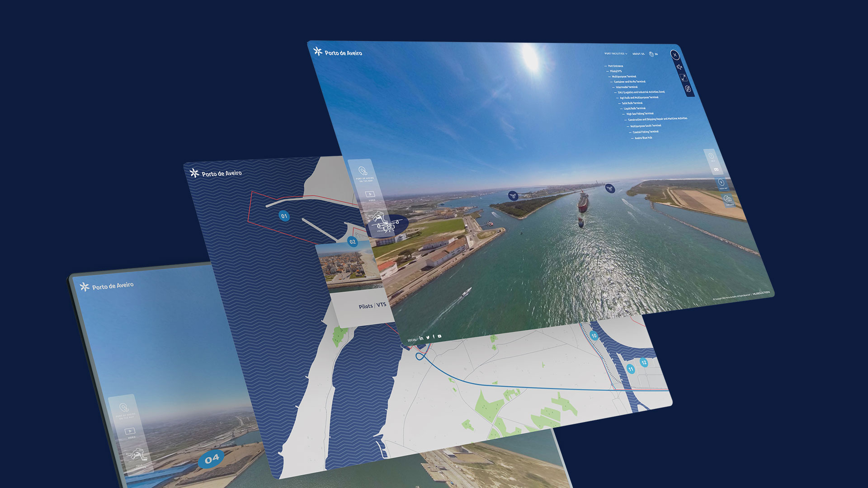Click the Port Entrance link
This screenshot has width=868, height=488.
point(615,66)
